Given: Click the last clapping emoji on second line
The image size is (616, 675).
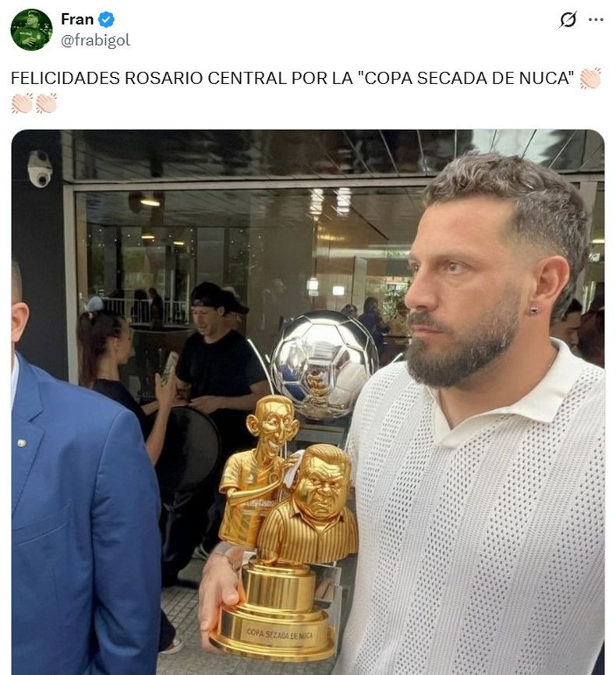Looking at the screenshot, I should pyautogui.click(x=46, y=104).
